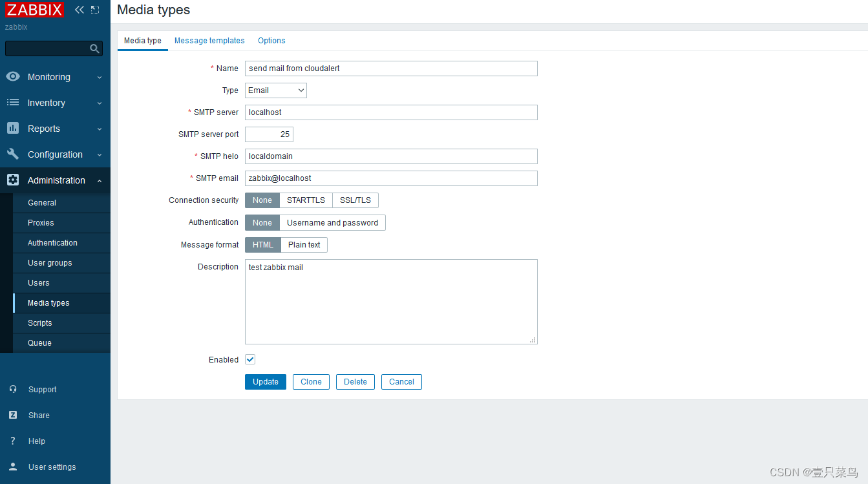The image size is (868, 484).
Task: Open Authentication under Administration
Action: tap(61, 242)
